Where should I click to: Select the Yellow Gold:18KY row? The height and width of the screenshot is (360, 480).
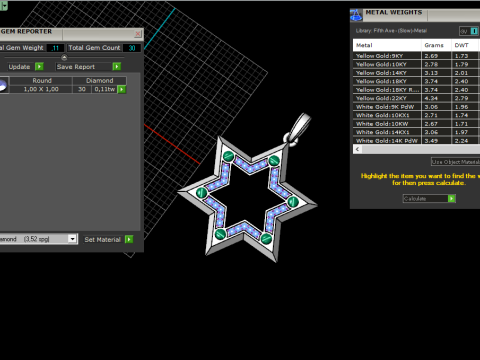point(416,81)
